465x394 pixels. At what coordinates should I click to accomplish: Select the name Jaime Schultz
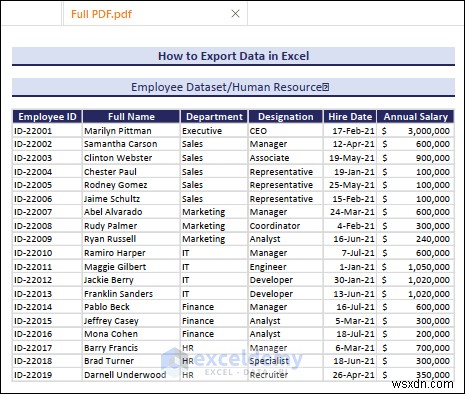coord(112,199)
